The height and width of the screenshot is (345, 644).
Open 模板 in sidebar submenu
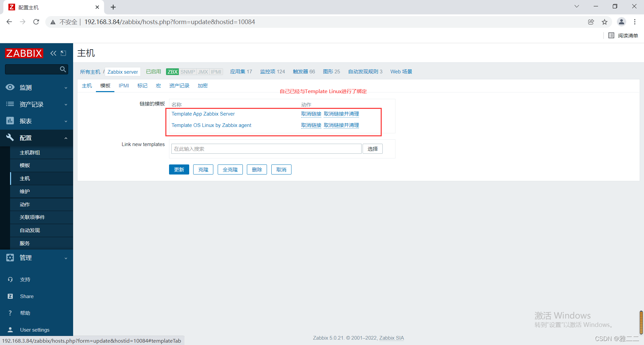point(42,165)
